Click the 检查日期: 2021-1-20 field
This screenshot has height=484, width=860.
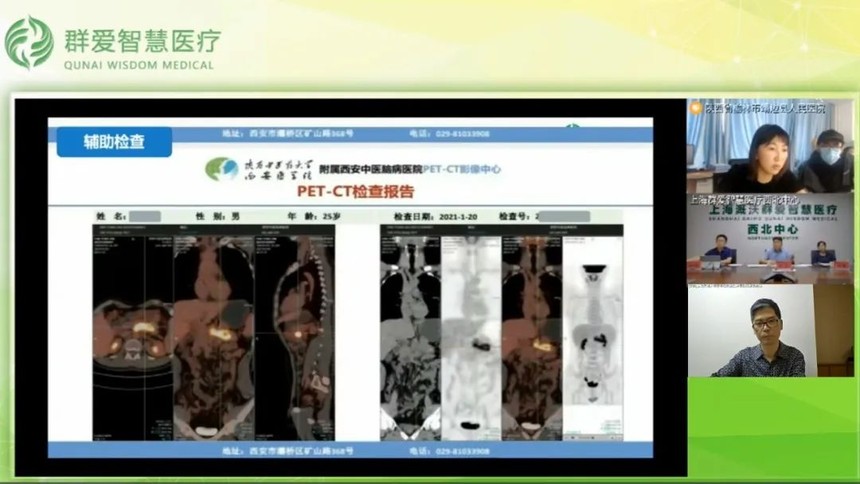tap(435, 217)
